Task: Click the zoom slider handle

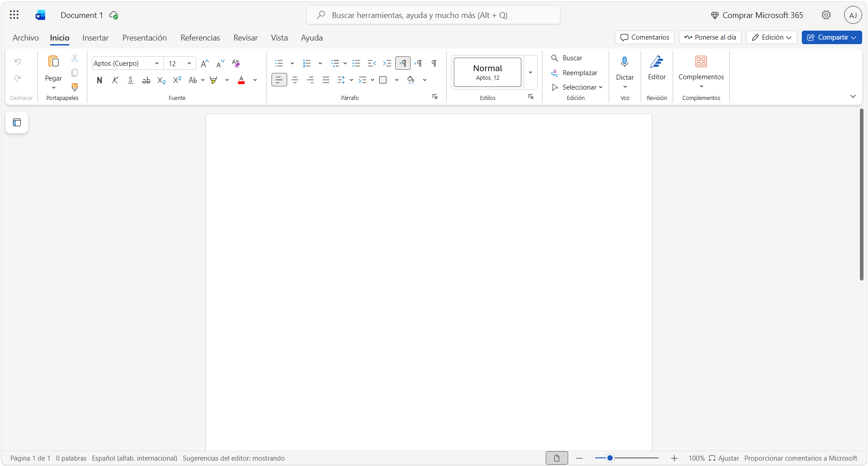Action: coord(610,458)
